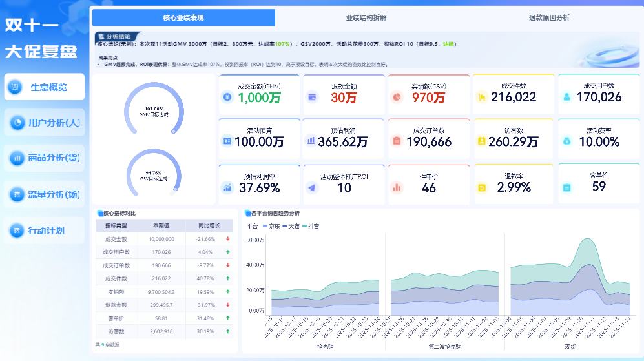Screen dimensions: 644x361
Task: Switch to the 业绩结构拆解 tab
Action: pyautogui.click(x=366, y=17)
